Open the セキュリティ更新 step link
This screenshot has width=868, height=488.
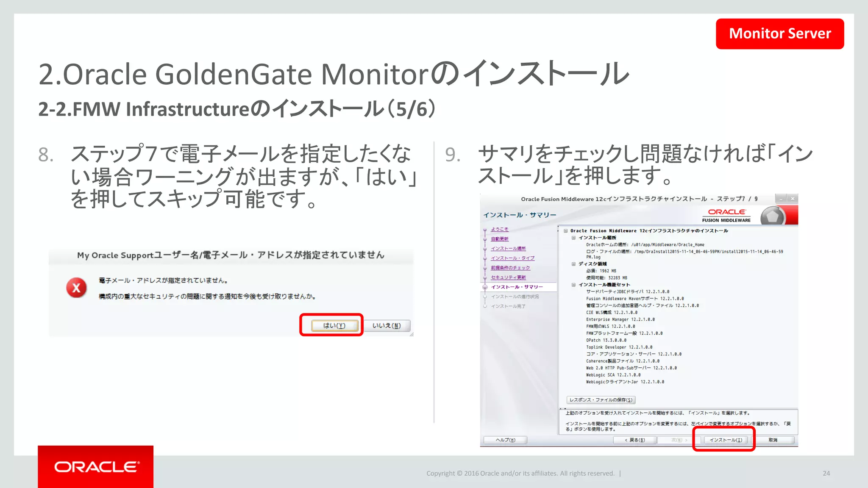point(508,277)
